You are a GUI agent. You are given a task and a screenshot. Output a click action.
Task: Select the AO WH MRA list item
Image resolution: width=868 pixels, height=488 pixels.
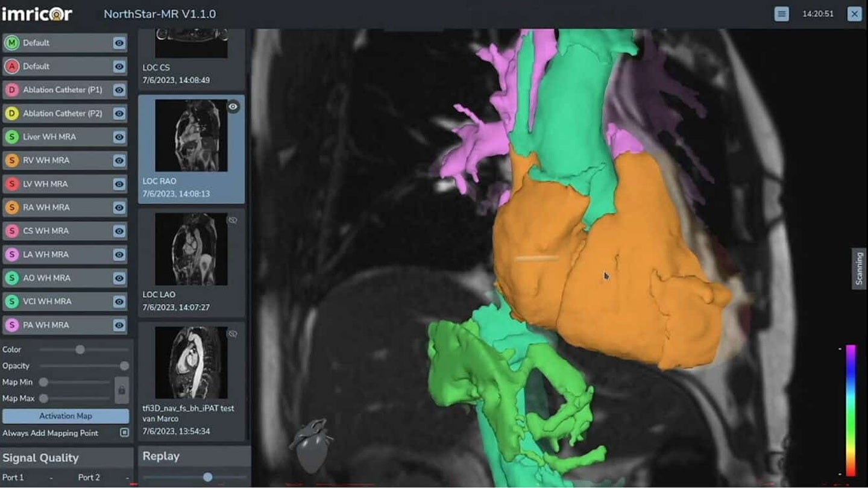[x=57, y=278]
